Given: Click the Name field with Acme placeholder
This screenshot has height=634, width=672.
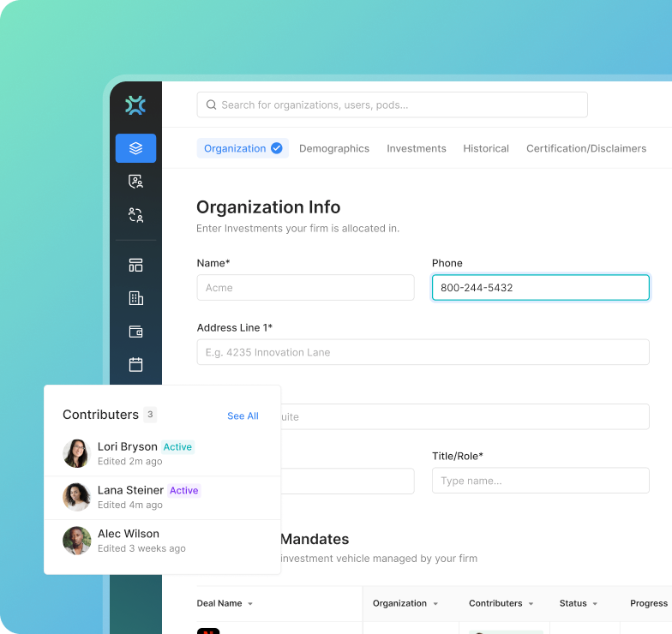Looking at the screenshot, I should (305, 288).
